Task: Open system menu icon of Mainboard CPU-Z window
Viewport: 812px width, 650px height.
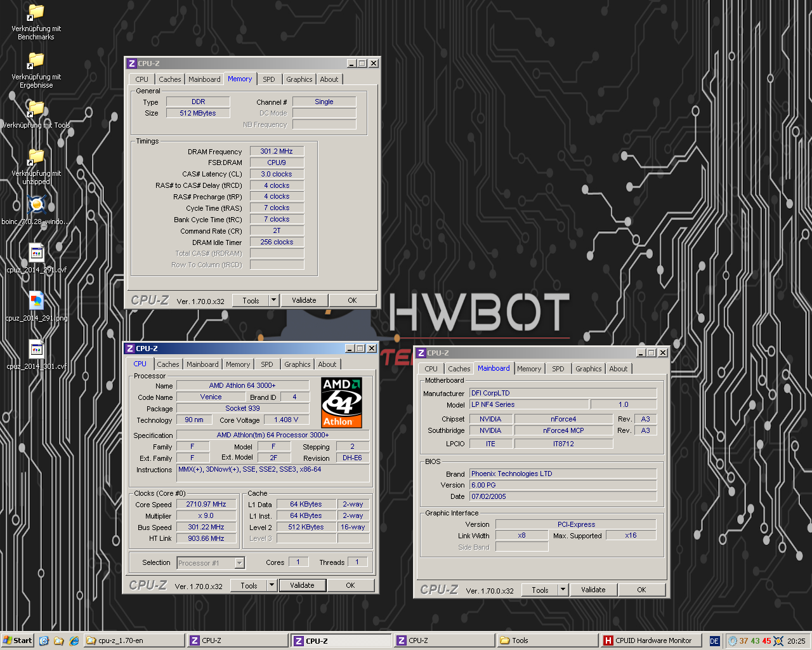Action: pyautogui.click(x=421, y=353)
